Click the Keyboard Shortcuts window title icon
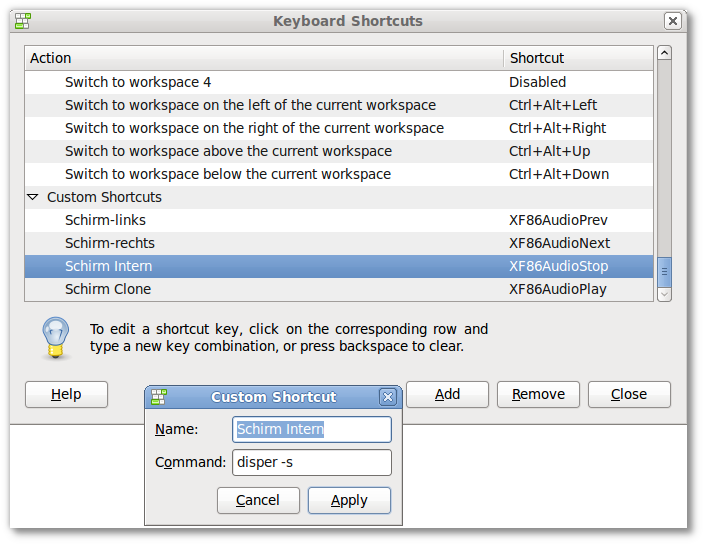The image size is (704, 545). point(22,21)
